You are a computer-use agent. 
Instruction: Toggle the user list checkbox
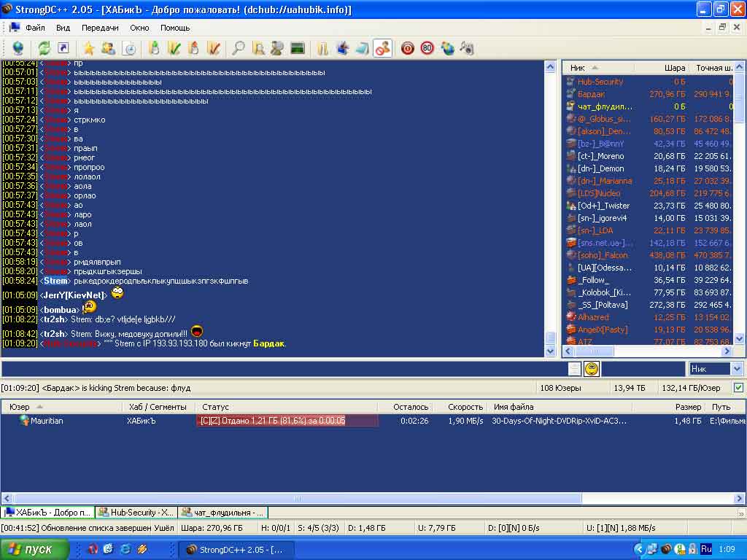(738, 388)
